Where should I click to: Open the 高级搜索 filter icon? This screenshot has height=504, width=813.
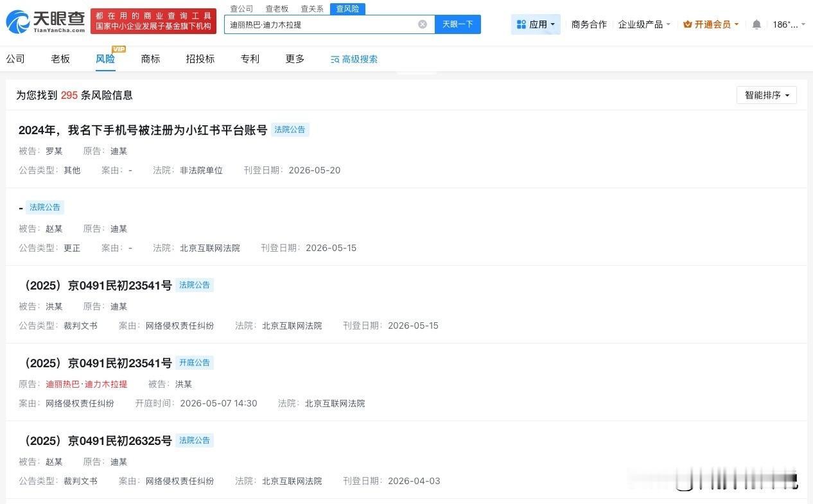[335, 59]
